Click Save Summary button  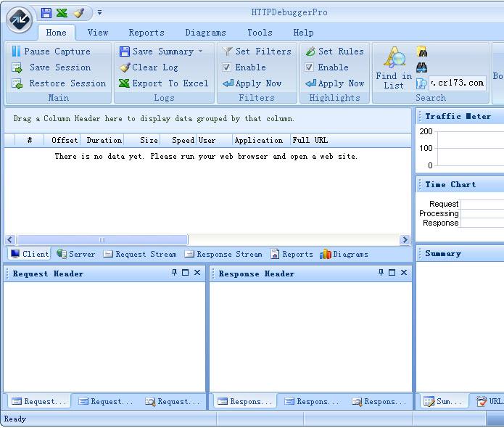pyautogui.click(x=157, y=51)
